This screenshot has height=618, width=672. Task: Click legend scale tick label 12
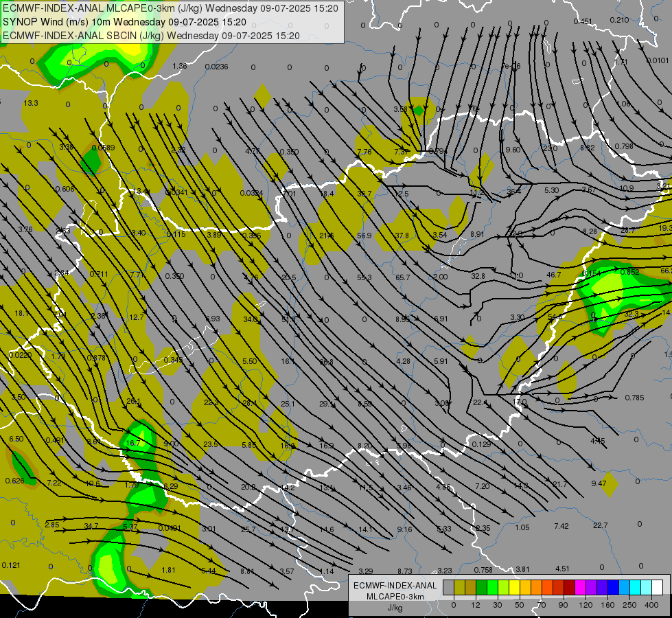476,605
